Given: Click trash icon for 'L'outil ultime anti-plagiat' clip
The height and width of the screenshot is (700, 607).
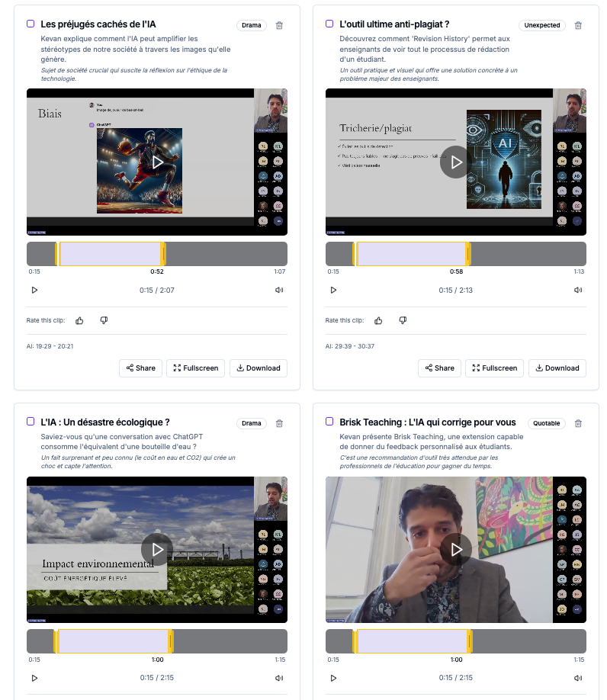Looking at the screenshot, I should [x=578, y=25].
